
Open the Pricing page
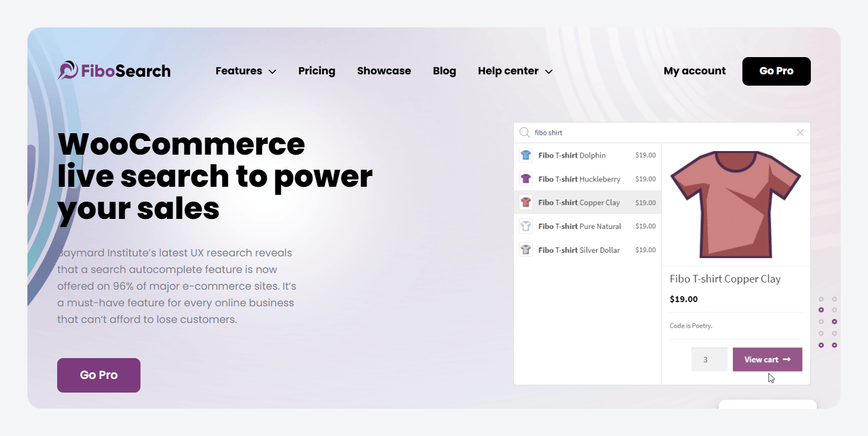tap(317, 71)
